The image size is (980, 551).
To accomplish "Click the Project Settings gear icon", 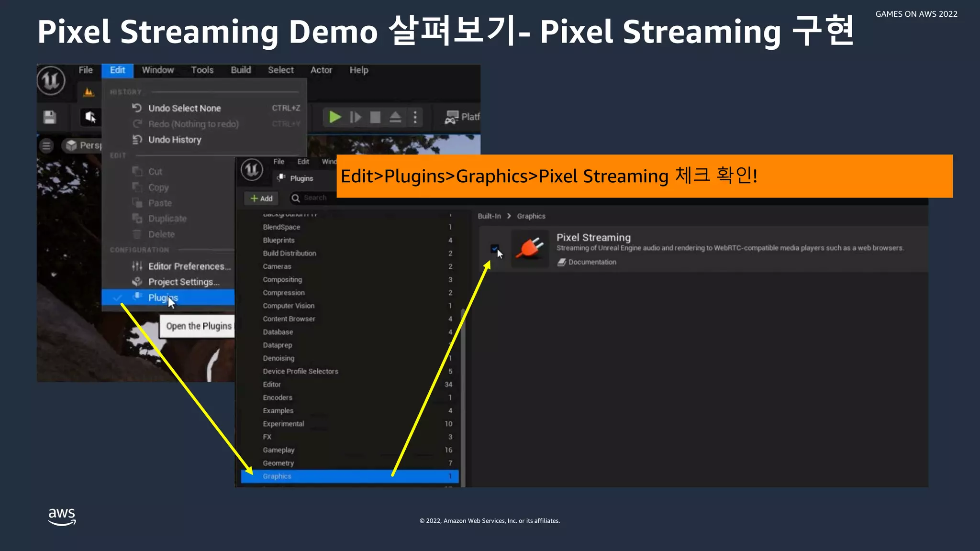I will [x=137, y=282].
